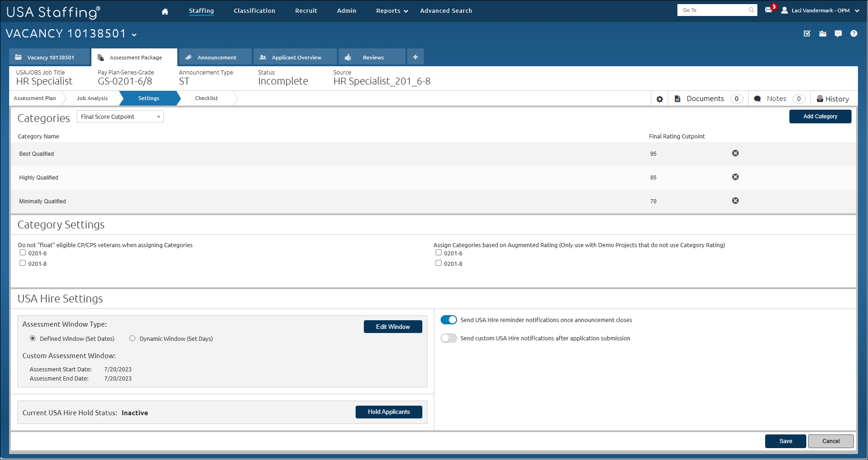Open the Checklist step

click(206, 99)
